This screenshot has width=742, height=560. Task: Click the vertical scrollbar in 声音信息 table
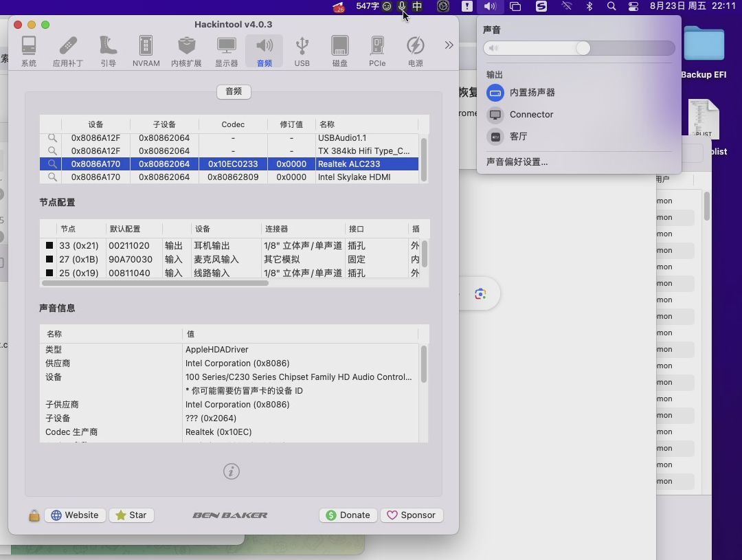click(x=424, y=364)
